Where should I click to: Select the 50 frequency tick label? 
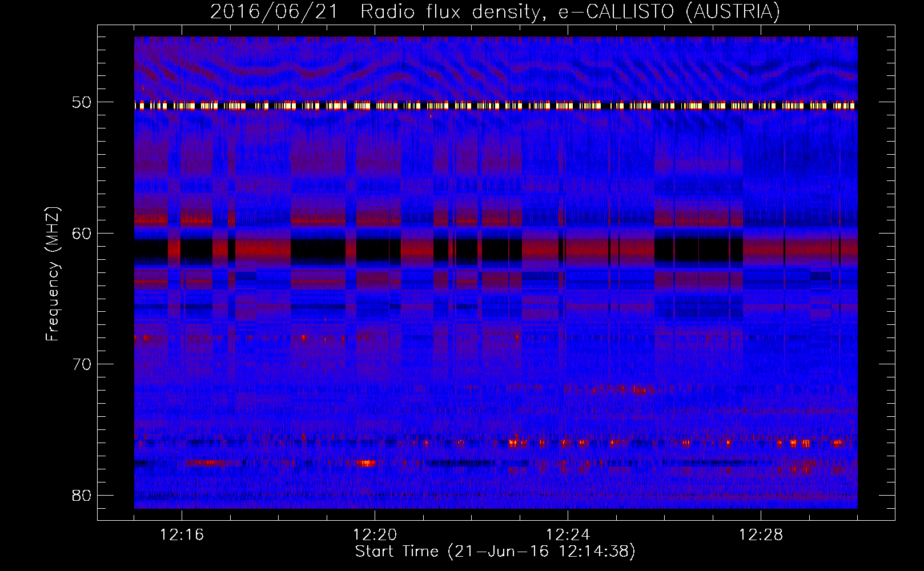click(81, 103)
